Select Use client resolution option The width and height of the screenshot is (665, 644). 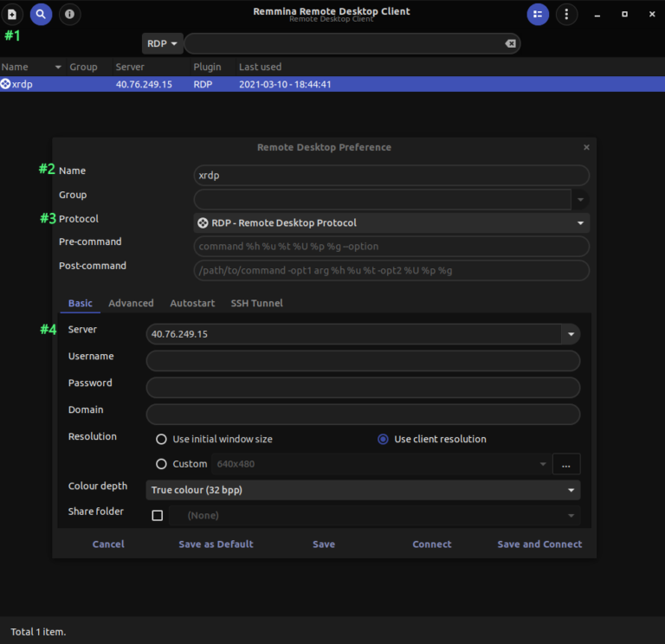383,439
